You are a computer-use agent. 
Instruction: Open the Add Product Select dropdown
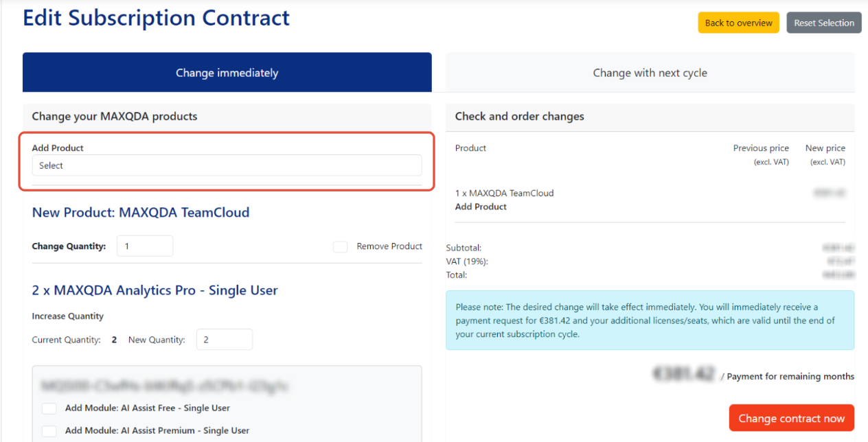click(x=227, y=165)
